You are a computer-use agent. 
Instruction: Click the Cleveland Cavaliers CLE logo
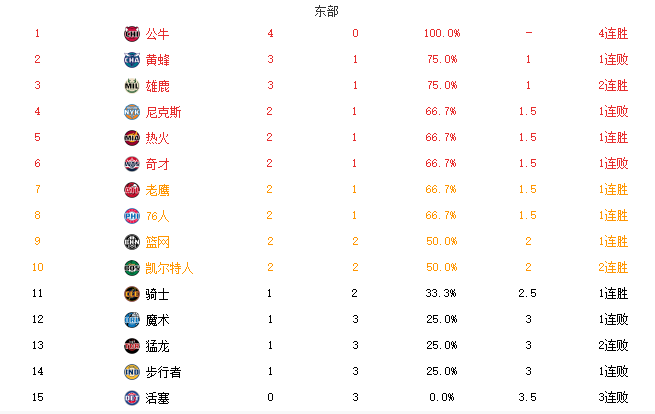132,294
